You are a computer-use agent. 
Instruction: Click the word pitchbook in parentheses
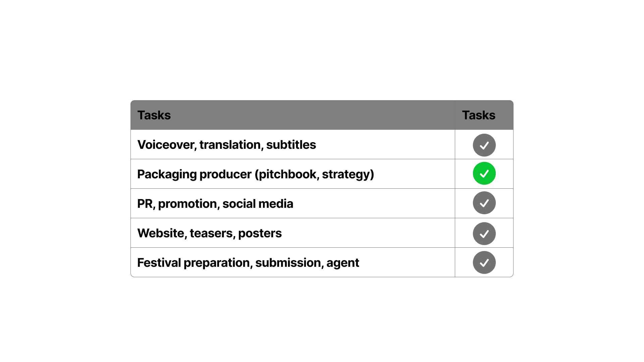287,174
